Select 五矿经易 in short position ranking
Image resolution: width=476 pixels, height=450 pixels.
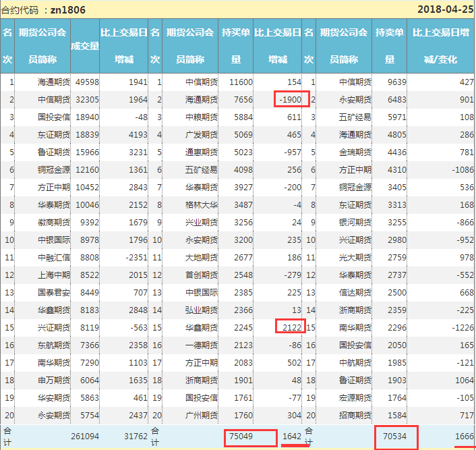click(x=355, y=117)
